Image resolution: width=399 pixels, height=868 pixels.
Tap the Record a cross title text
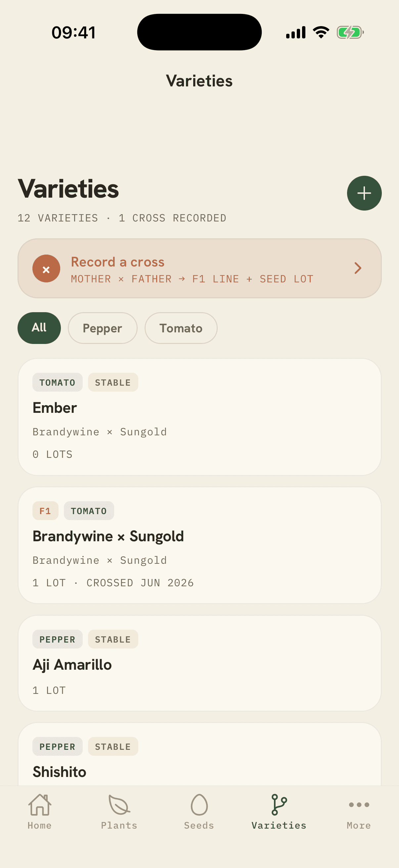(117, 262)
